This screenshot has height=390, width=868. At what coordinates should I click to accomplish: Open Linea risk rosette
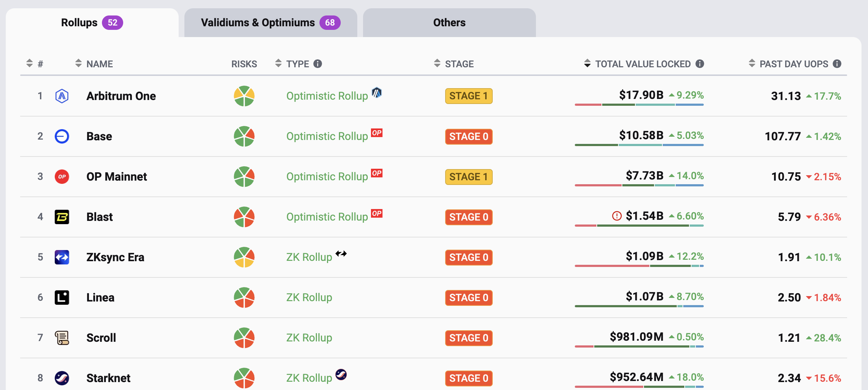pyautogui.click(x=244, y=298)
